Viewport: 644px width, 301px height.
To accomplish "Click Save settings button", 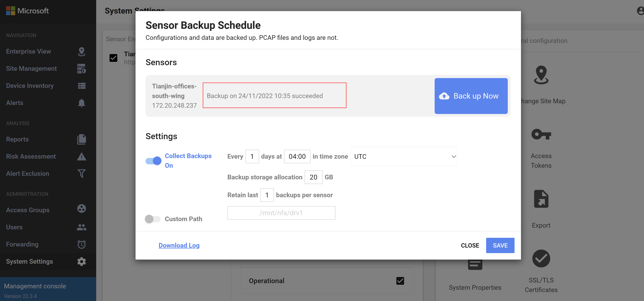I will click(x=500, y=245).
